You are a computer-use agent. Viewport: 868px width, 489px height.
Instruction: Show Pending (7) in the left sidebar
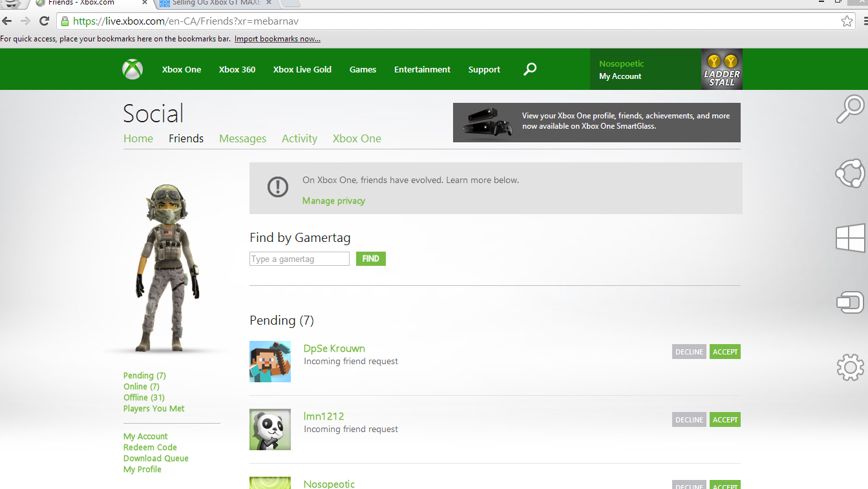[x=145, y=375]
